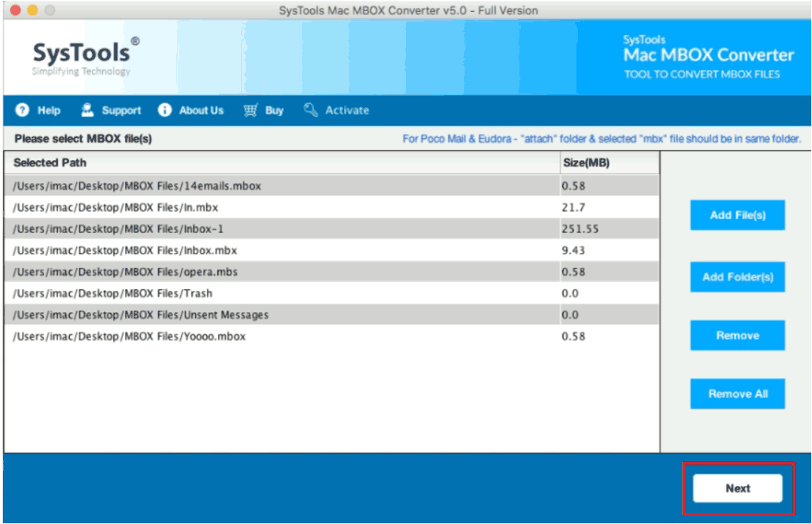Click the Support person icon
The image size is (812, 524).
87,109
